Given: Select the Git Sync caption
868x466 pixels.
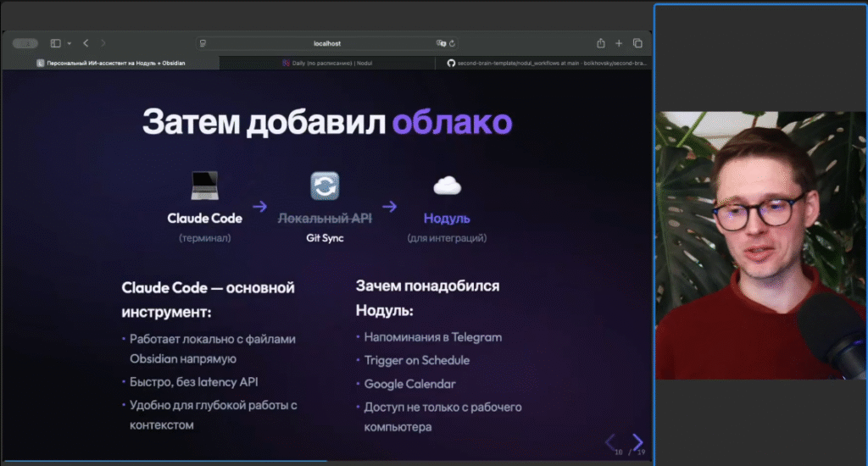Looking at the screenshot, I should (x=325, y=238).
